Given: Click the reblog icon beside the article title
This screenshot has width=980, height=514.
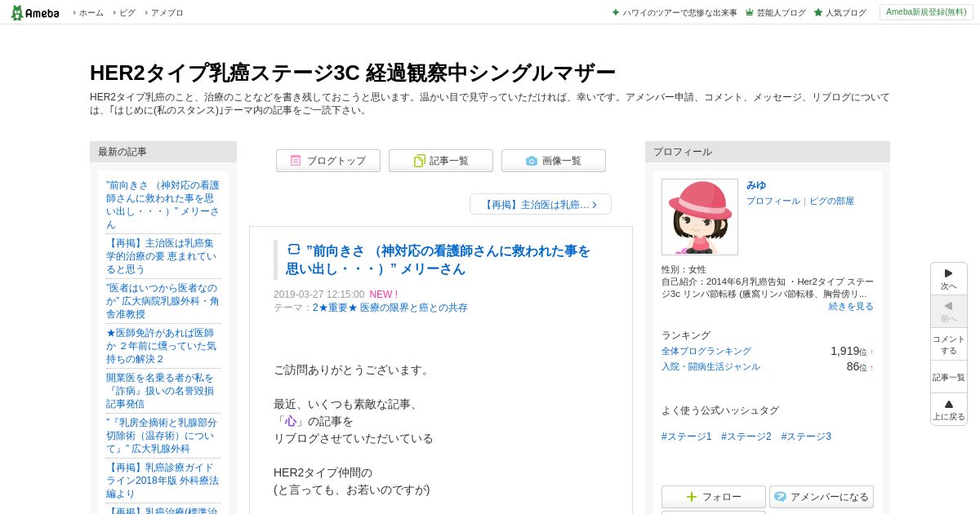Looking at the screenshot, I should (294, 250).
